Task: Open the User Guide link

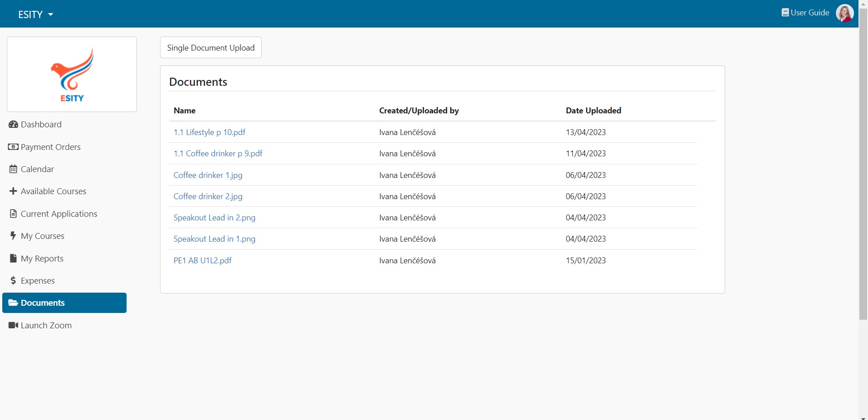Action: pyautogui.click(x=810, y=13)
